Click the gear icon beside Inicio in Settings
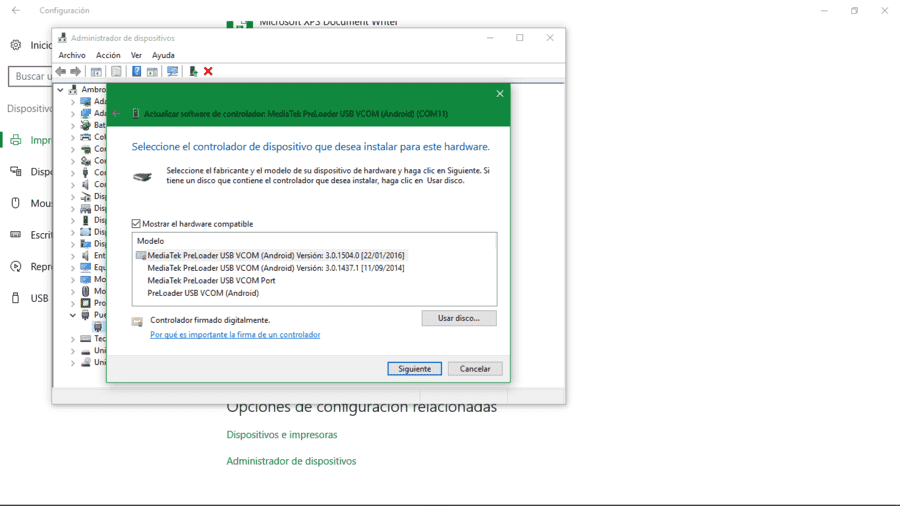 (15, 45)
